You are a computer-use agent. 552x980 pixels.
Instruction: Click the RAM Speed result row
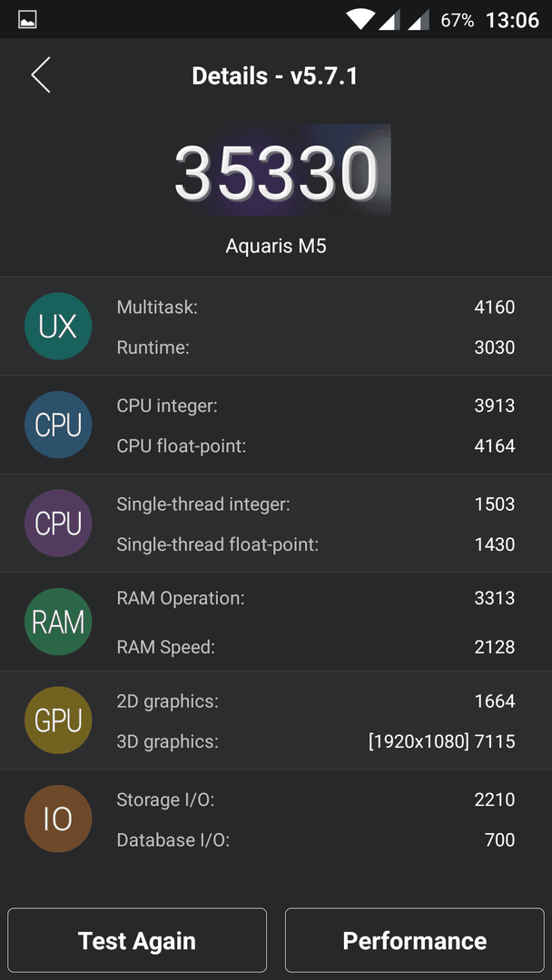(316, 648)
